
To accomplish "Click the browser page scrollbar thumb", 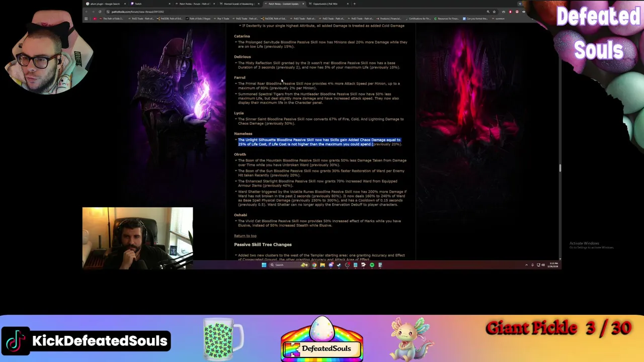I will tap(560, 168).
